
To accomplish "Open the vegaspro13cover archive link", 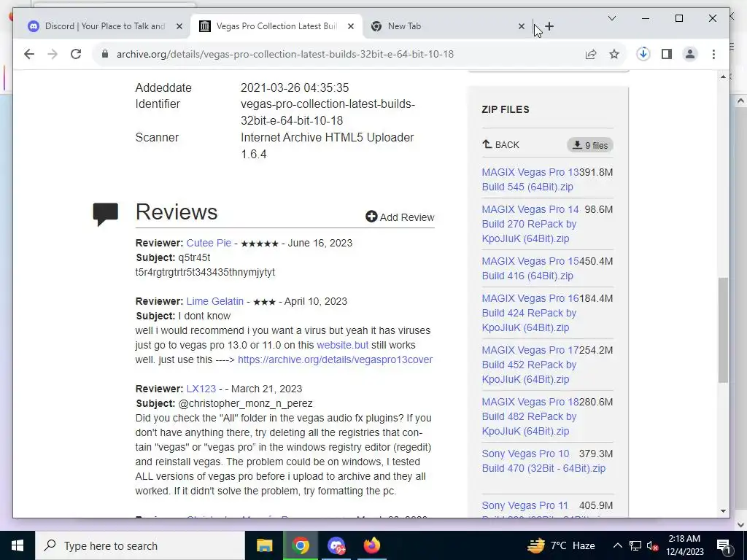I will 335,359.
